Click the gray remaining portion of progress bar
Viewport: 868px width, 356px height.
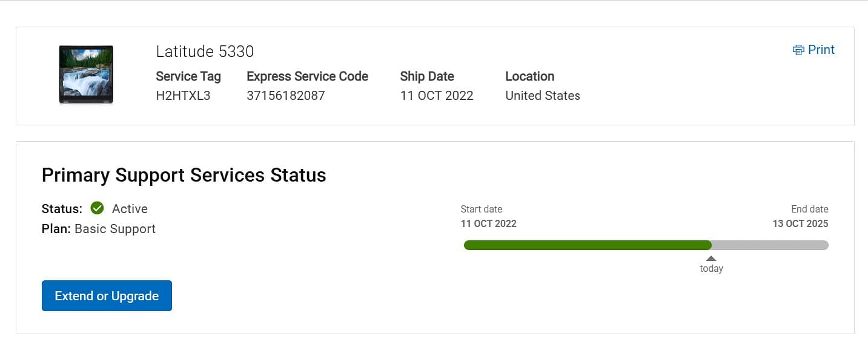tap(769, 245)
